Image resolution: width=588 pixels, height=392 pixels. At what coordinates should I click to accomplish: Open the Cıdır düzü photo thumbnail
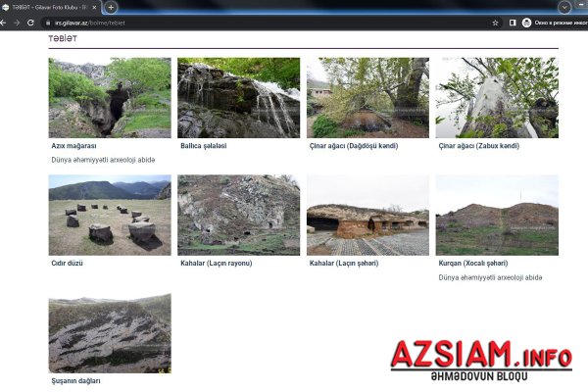110,215
